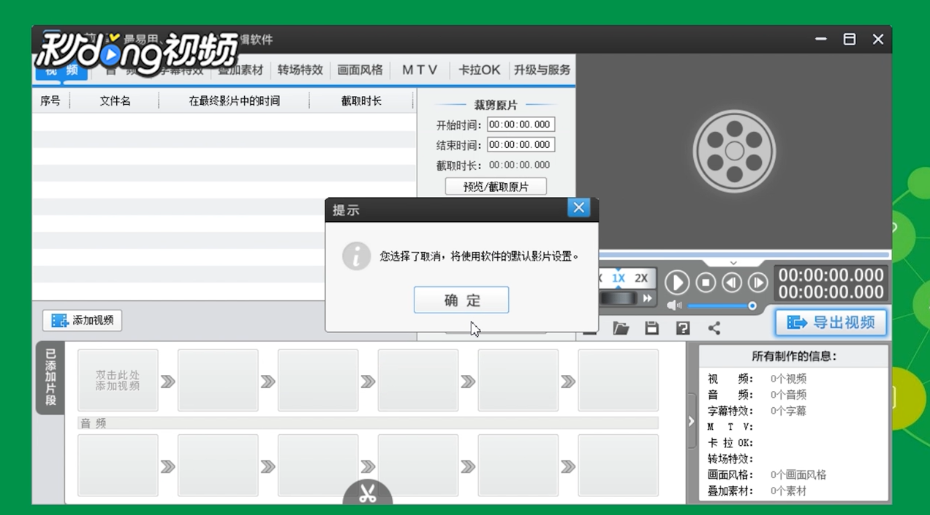The image size is (930, 515).
Task: Click the film reel in the preview
Action: (x=734, y=151)
